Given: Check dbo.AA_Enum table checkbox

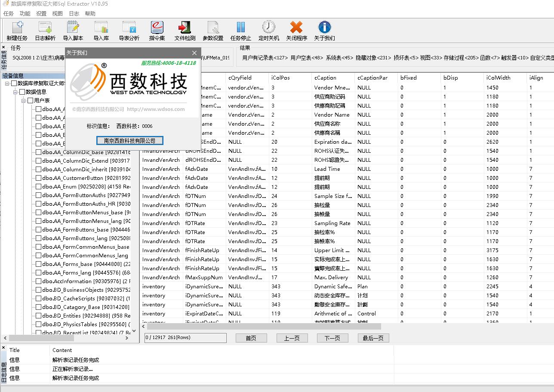Looking at the screenshot, I should [38, 186].
